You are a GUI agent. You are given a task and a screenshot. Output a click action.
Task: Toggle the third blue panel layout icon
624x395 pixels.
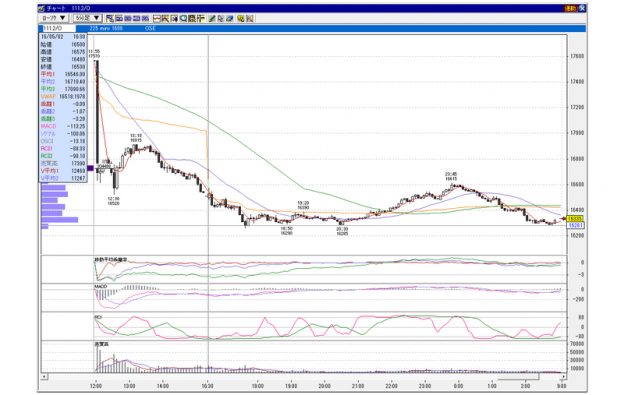coord(128,18)
